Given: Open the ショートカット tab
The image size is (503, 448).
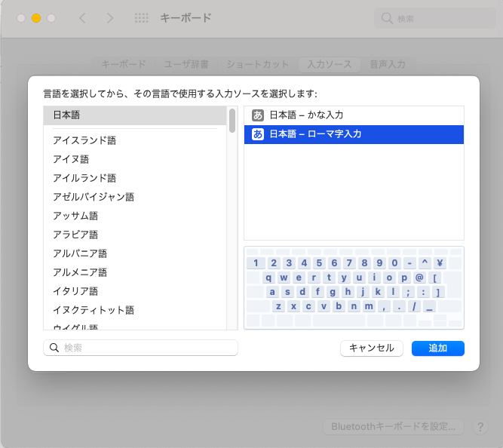Looking at the screenshot, I should 258,65.
